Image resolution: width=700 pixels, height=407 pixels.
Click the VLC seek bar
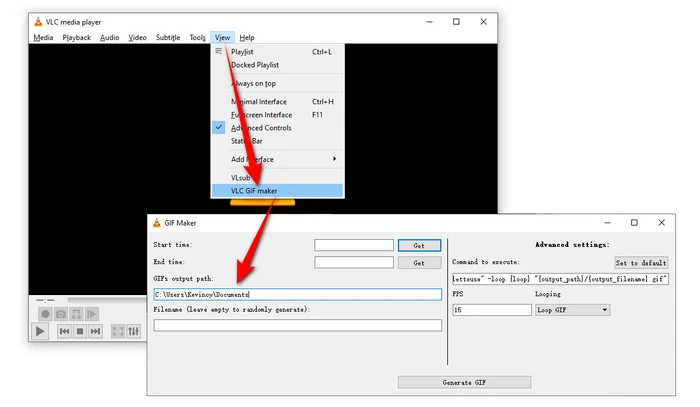106,300
